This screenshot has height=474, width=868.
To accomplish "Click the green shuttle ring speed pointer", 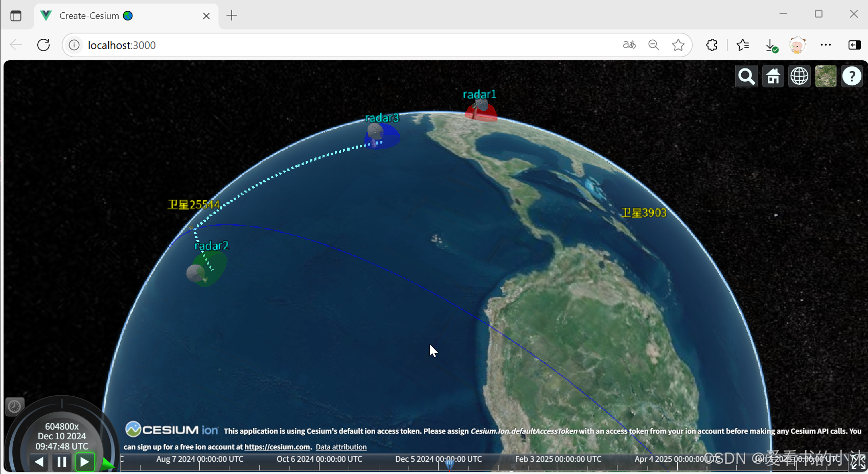I will [107, 464].
